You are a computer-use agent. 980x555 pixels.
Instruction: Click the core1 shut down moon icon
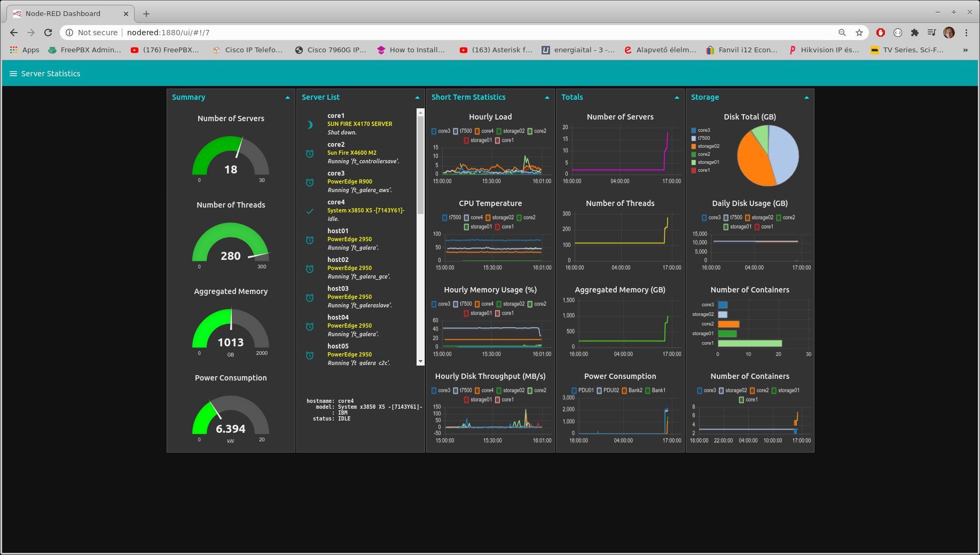(x=310, y=125)
